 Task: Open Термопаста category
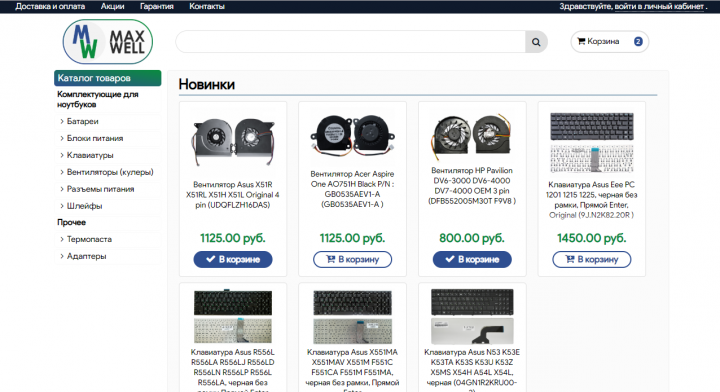[x=90, y=239]
